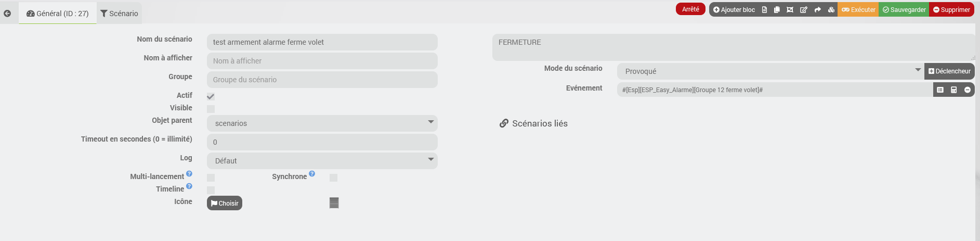Click the log file icon in toolbar
This screenshot has width=980, height=241.
(x=764, y=10)
